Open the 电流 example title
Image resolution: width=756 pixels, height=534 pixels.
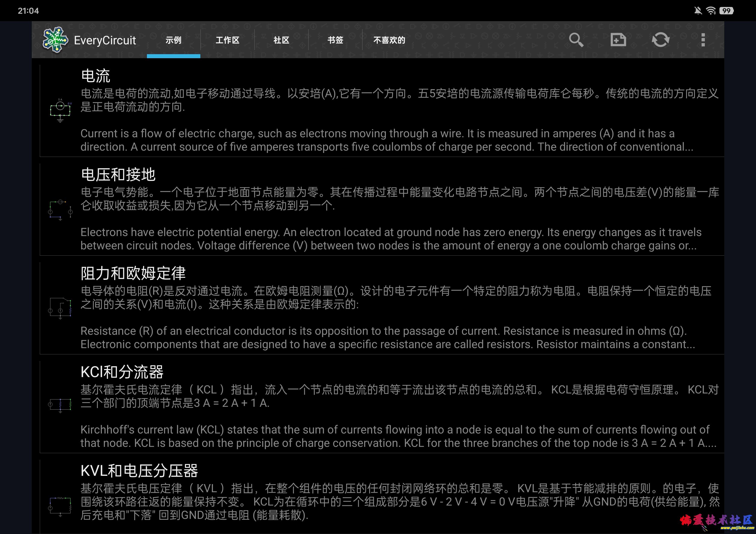[x=96, y=76]
